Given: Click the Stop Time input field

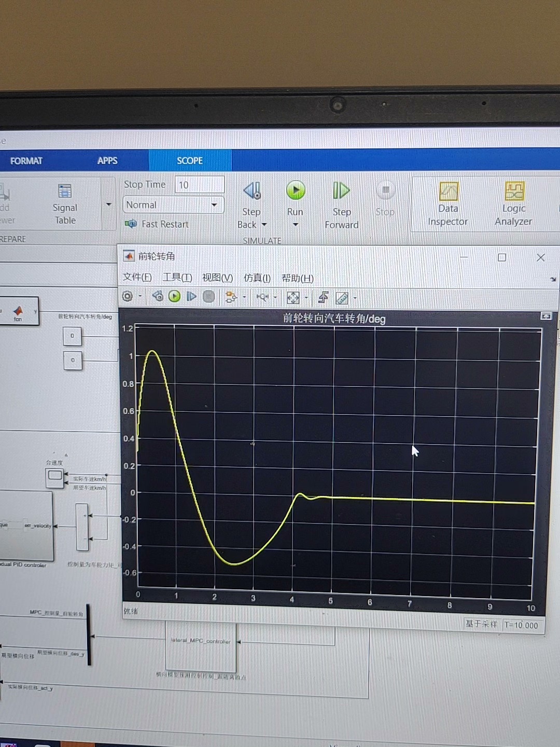Looking at the screenshot, I should pyautogui.click(x=200, y=185).
